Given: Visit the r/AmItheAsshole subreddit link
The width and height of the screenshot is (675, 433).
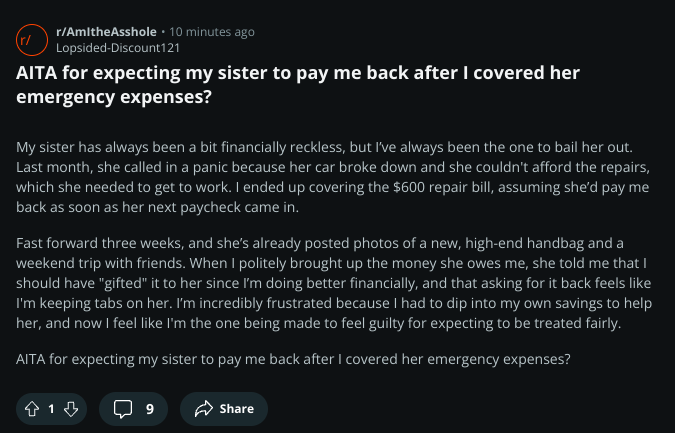Looking at the screenshot, I should (106, 32).
